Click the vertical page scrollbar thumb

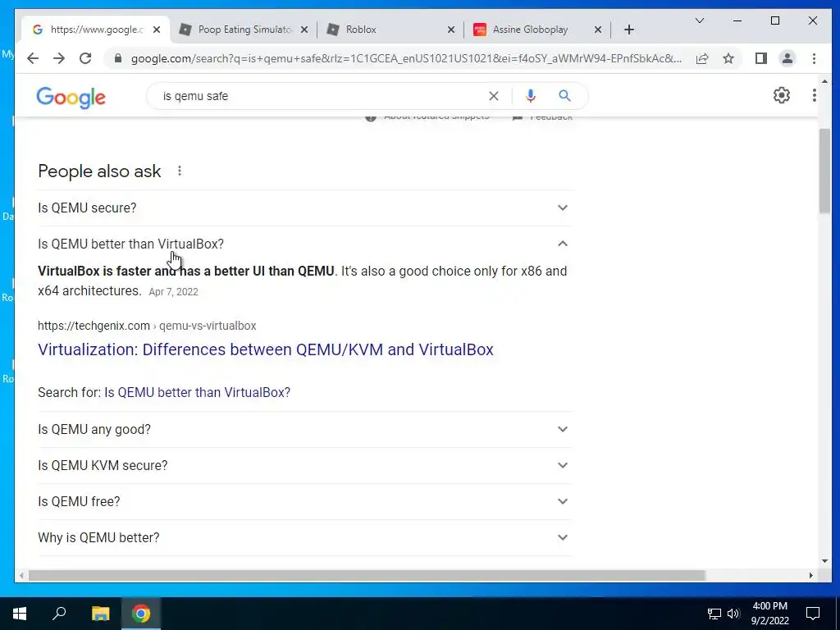point(824,171)
